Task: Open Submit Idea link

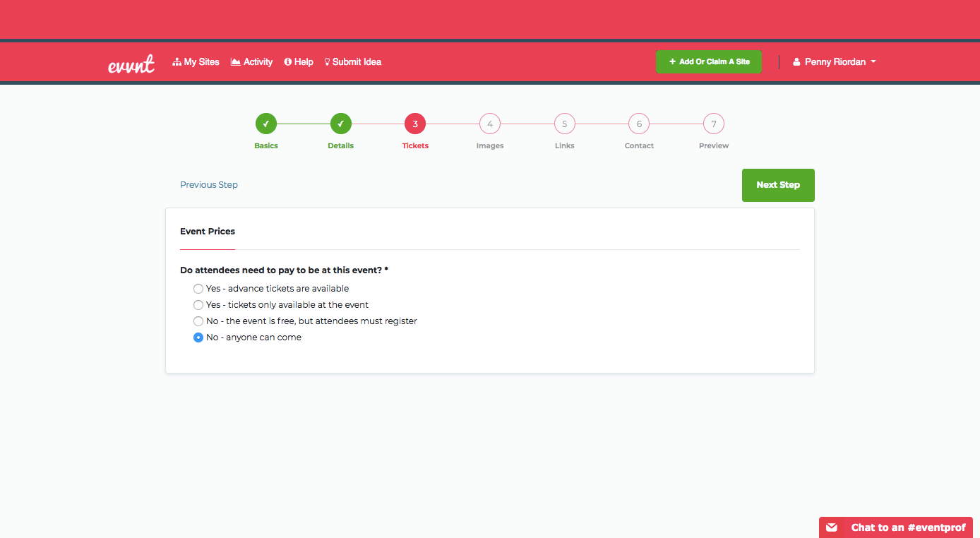Action: [352, 62]
